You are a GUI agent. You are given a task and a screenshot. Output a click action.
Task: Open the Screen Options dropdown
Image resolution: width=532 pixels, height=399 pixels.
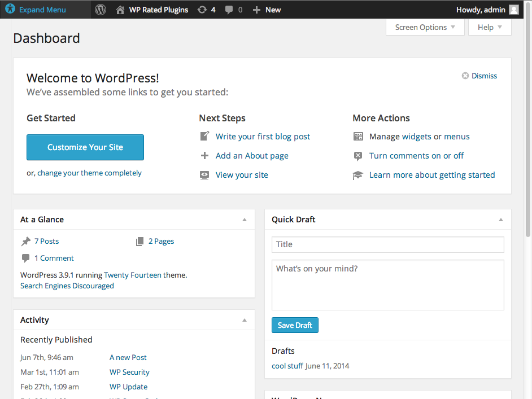pos(425,27)
